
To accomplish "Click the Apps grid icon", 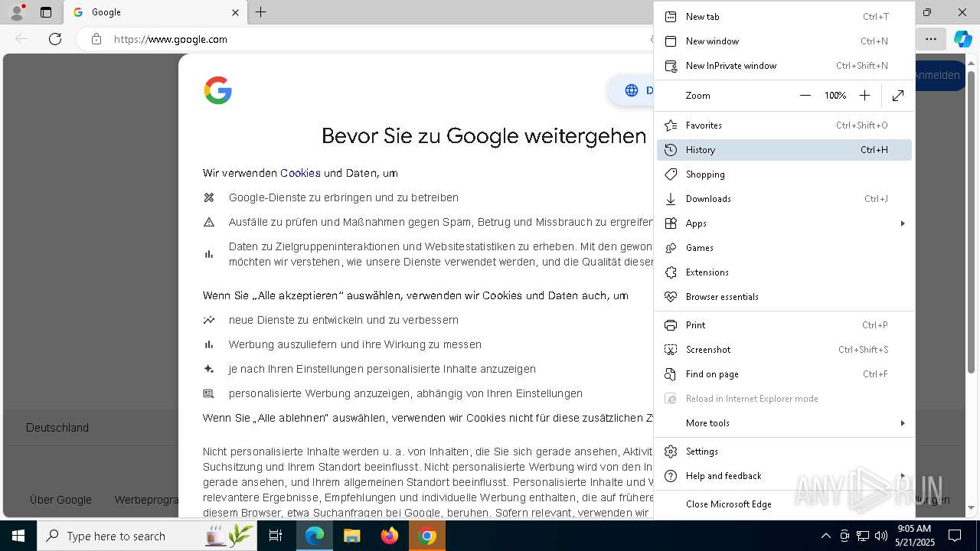I will click(671, 223).
